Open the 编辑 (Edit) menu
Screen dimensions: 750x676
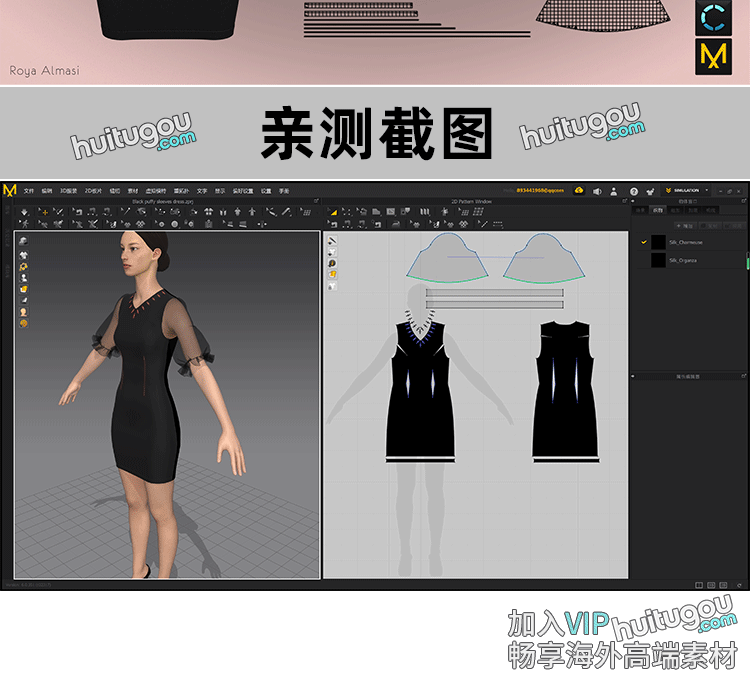coord(46,191)
